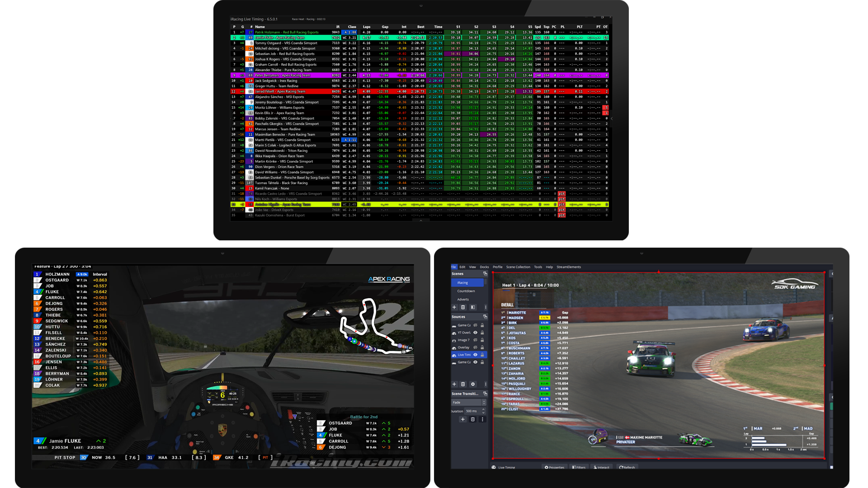Toggle lock on the Image 7 source

click(x=482, y=340)
